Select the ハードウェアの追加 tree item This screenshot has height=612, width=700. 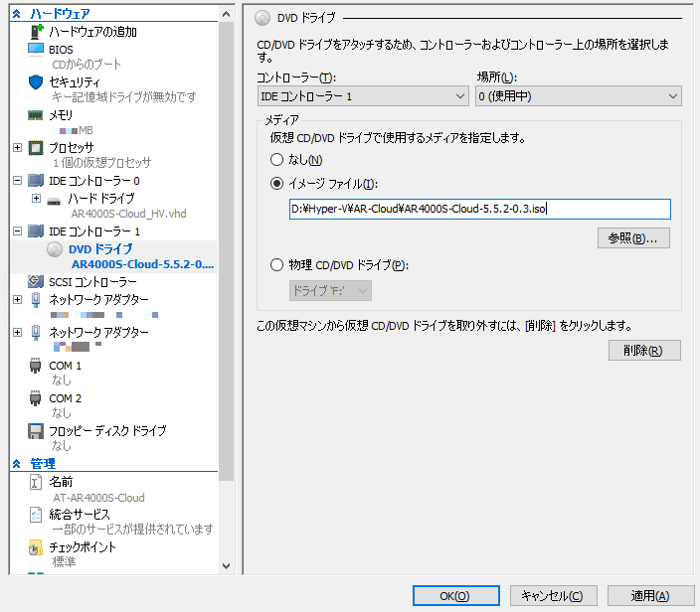click(92, 32)
